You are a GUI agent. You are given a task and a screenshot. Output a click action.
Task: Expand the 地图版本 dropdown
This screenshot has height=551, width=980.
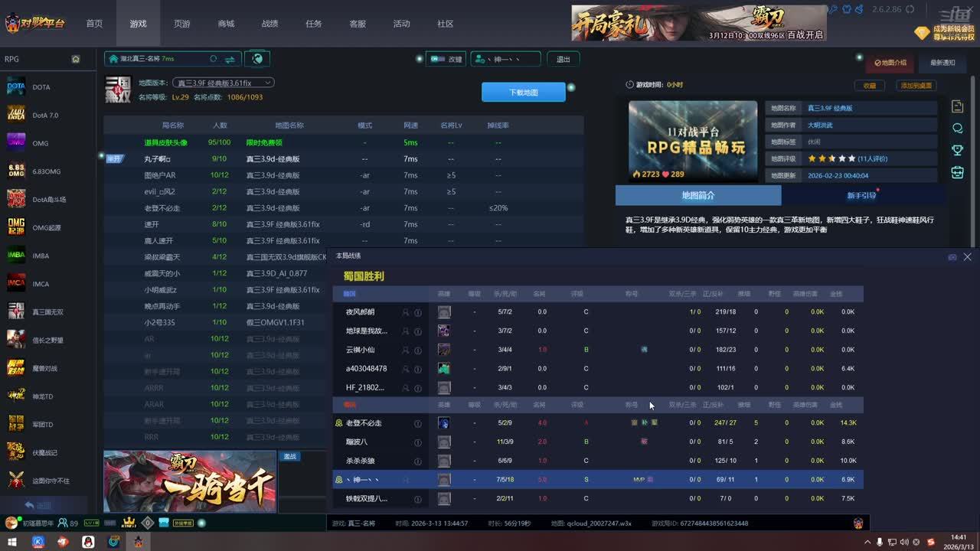click(x=224, y=83)
